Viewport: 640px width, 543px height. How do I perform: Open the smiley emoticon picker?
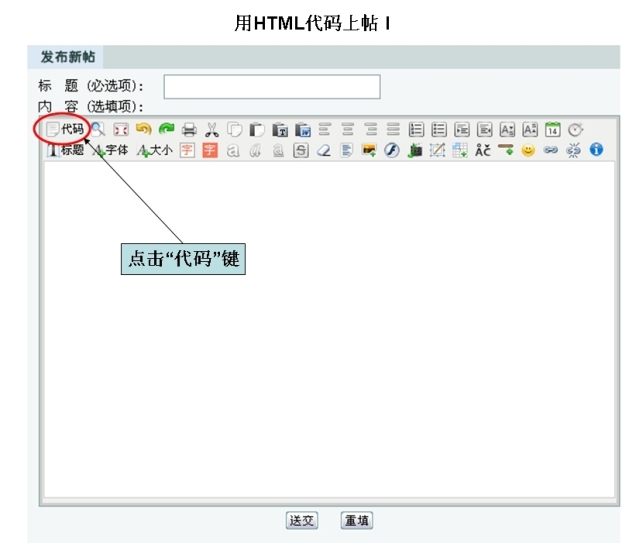click(528, 150)
